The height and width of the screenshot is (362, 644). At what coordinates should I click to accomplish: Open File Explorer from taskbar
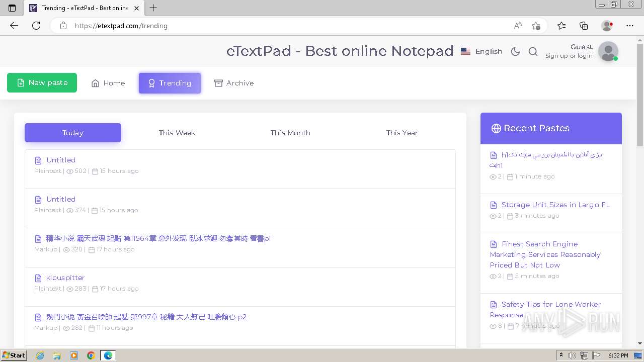pyautogui.click(x=57, y=355)
